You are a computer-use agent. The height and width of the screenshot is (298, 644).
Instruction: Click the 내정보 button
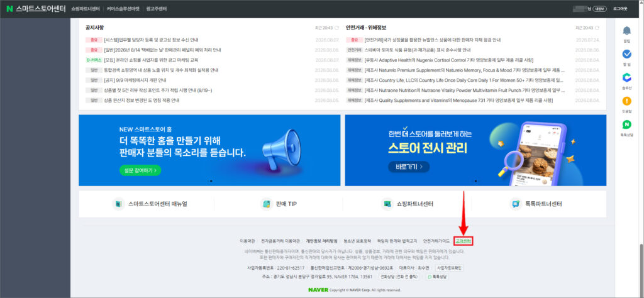tap(600, 9)
